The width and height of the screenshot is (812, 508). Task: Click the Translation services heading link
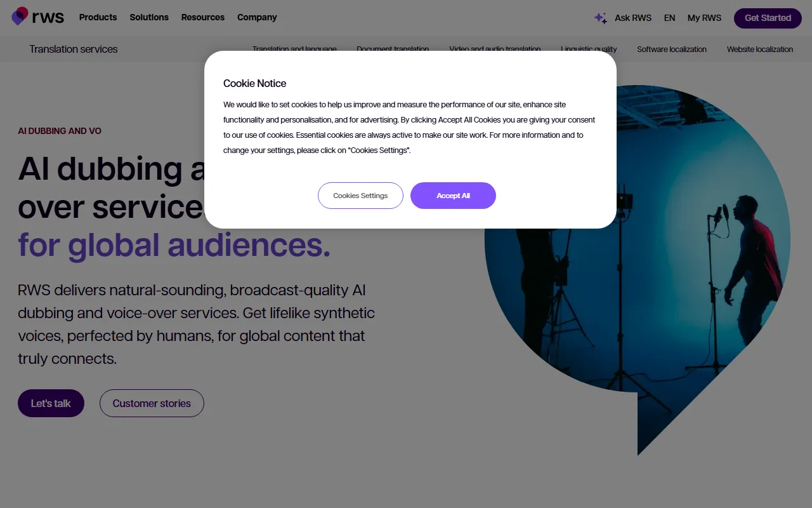(x=74, y=49)
